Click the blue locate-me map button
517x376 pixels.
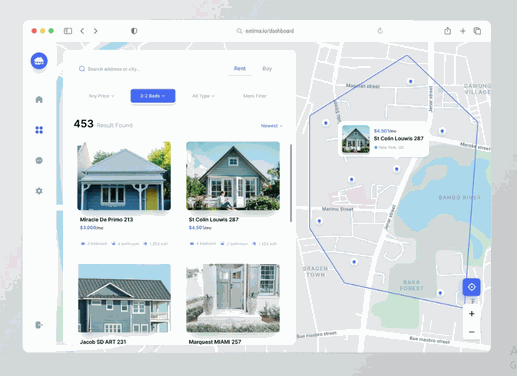[471, 287]
